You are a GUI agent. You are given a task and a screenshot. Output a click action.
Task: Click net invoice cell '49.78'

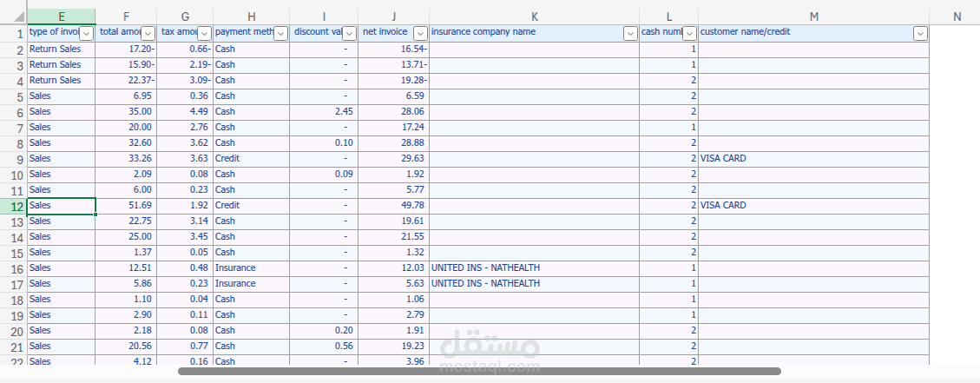click(x=394, y=205)
